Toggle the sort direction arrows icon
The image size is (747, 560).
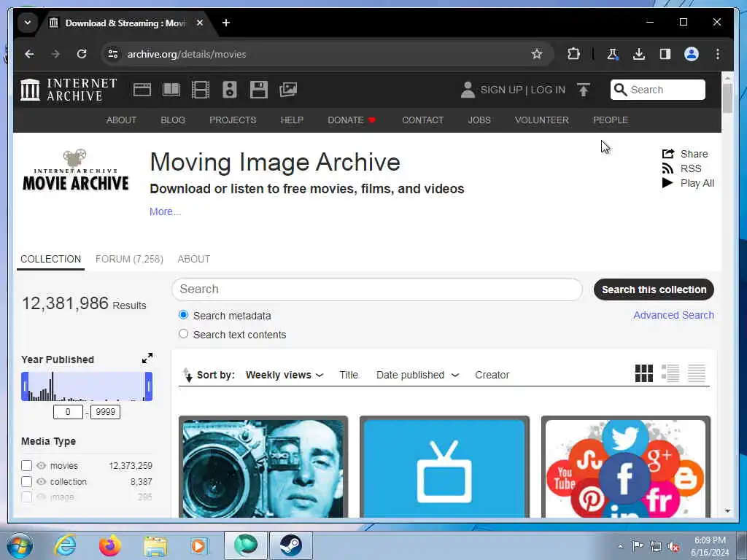pyautogui.click(x=187, y=375)
